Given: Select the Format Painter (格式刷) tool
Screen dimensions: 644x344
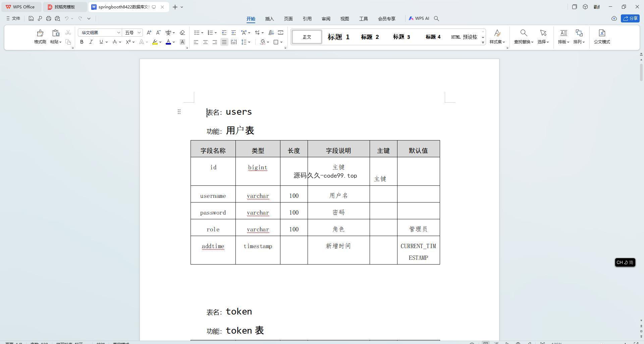Looking at the screenshot, I should click(40, 37).
